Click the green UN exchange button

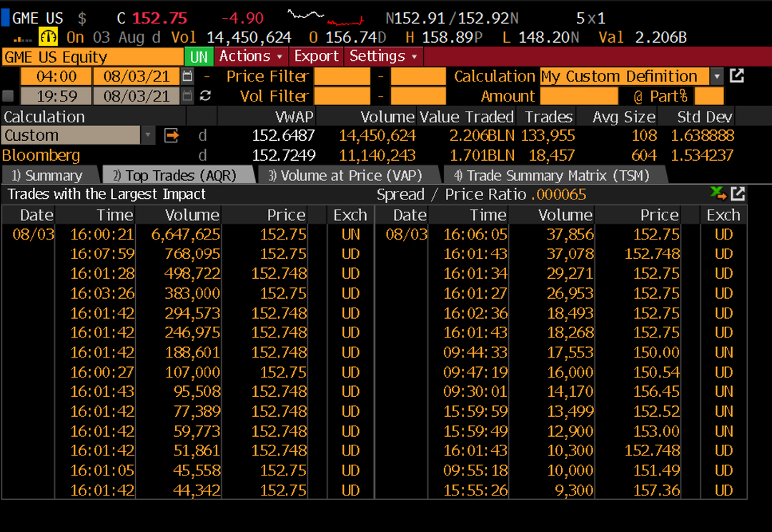coord(199,56)
